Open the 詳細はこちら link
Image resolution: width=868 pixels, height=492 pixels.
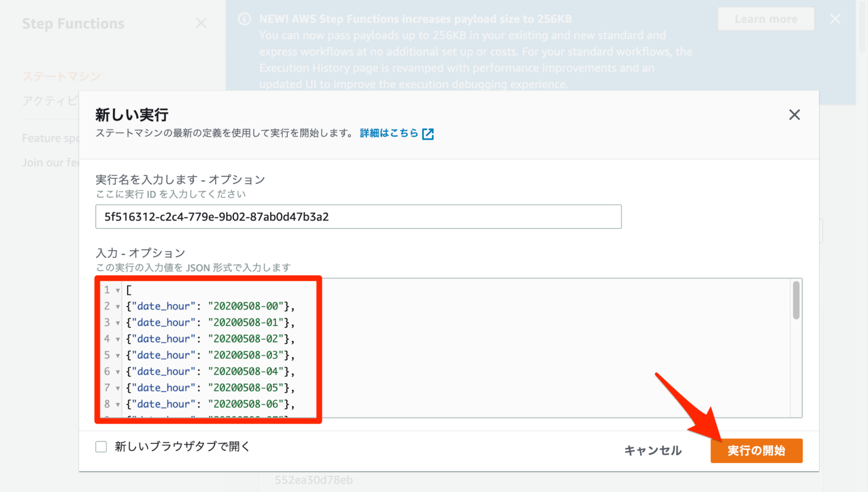pyautogui.click(x=389, y=133)
